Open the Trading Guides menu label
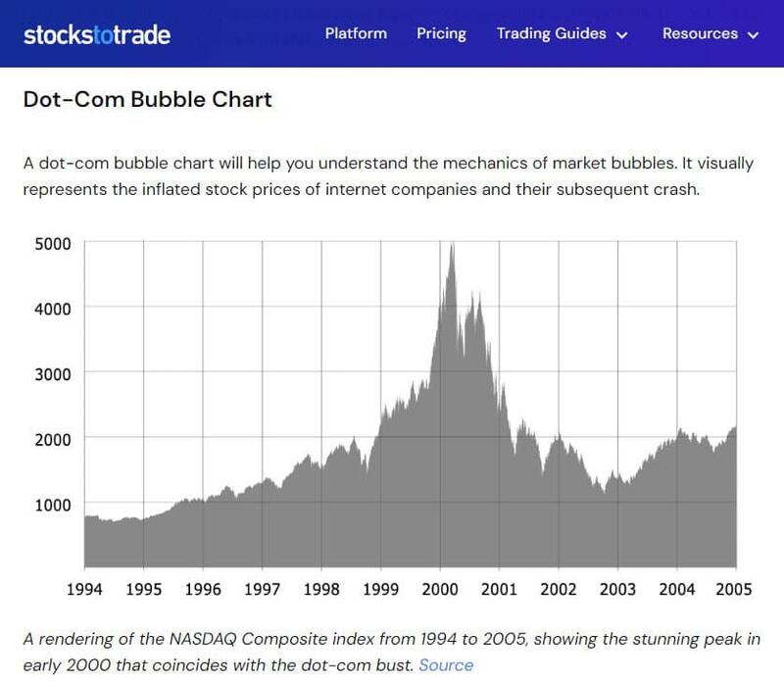This screenshot has height=682, width=784. tap(551, 33)
